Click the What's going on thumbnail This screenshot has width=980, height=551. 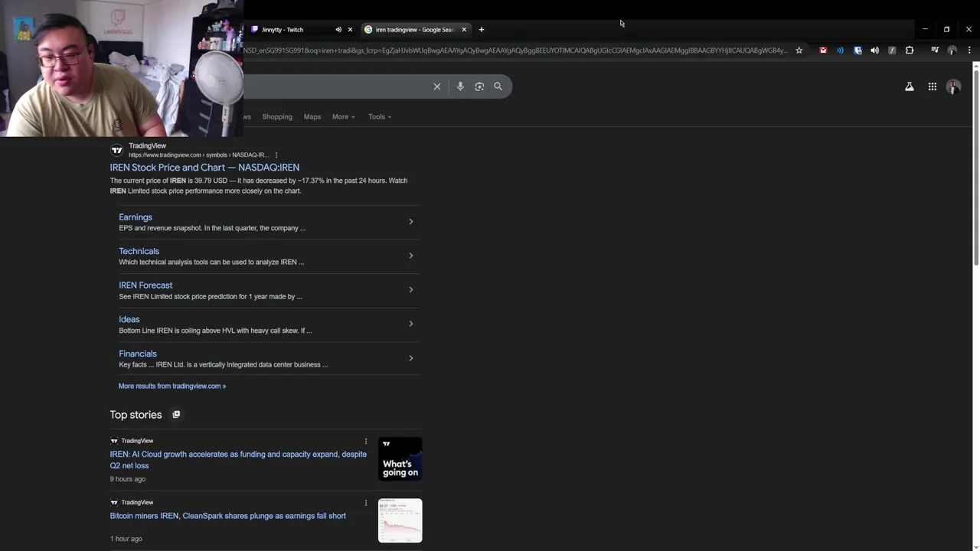pyautogui.click(x=400, y=459)
